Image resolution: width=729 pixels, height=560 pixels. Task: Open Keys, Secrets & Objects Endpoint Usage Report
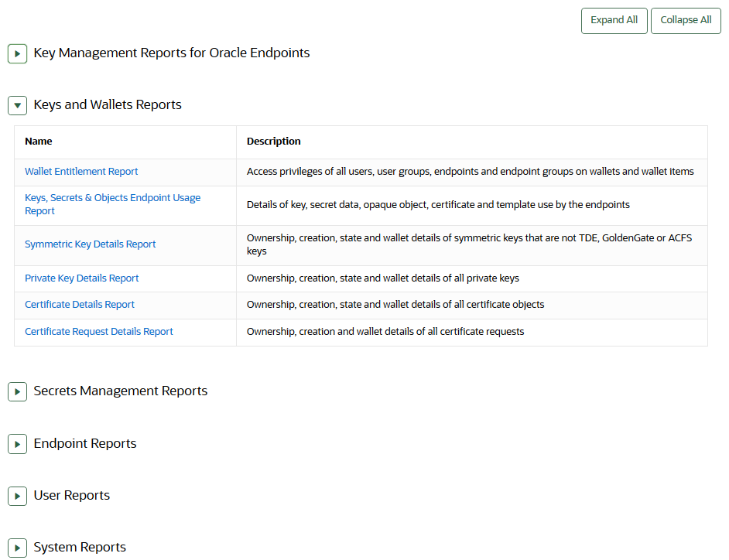pos(112,204)
